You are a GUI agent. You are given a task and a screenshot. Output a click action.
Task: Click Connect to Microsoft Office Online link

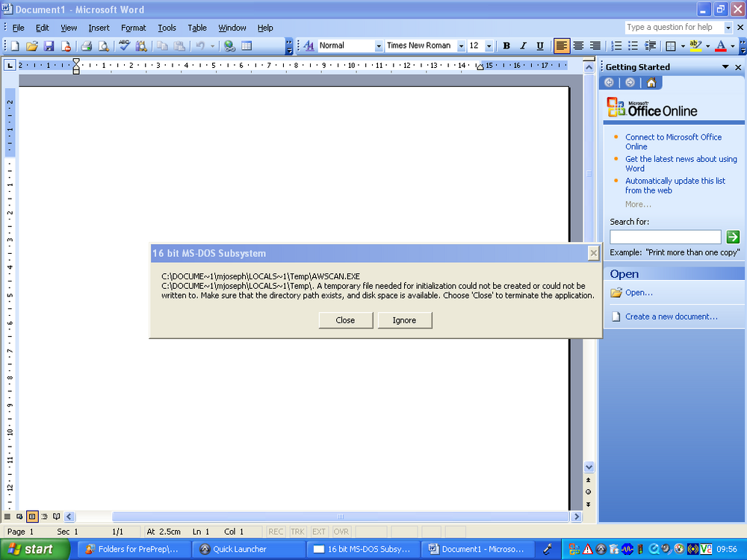click(x=673, y=141)
